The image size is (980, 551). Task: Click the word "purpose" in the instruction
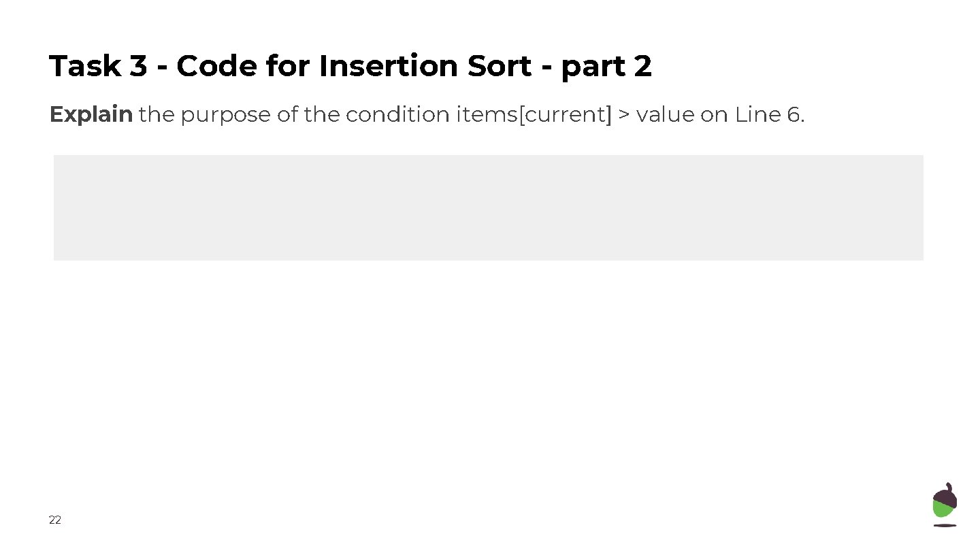pyautogui.click(x=225, y=115)
